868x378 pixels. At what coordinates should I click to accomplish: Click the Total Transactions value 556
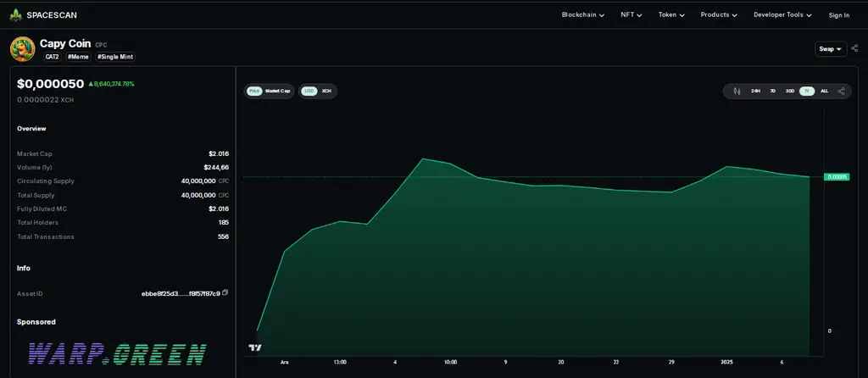[223, 236]
